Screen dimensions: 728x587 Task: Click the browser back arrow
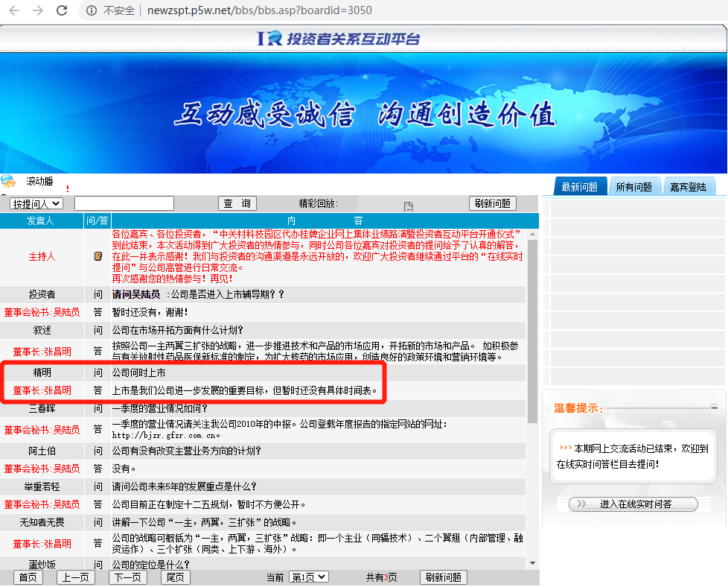pos(15,10)
